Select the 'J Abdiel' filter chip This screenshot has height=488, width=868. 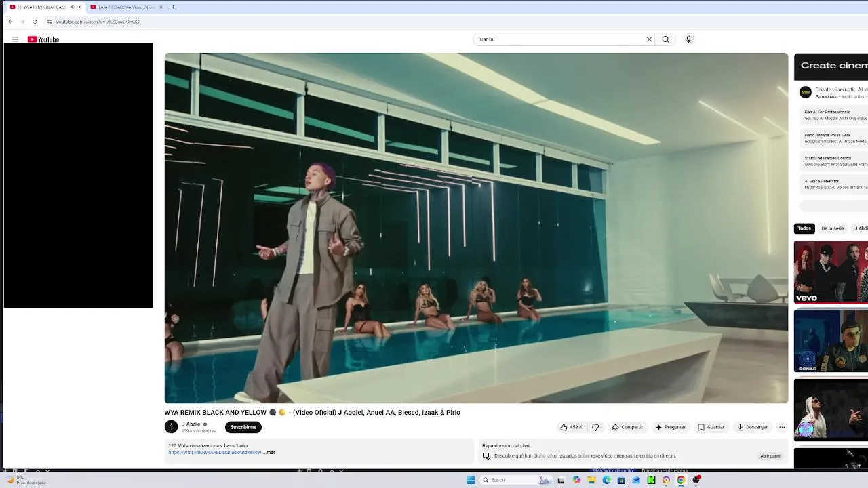pyautogui.click(x=860, y=228)
